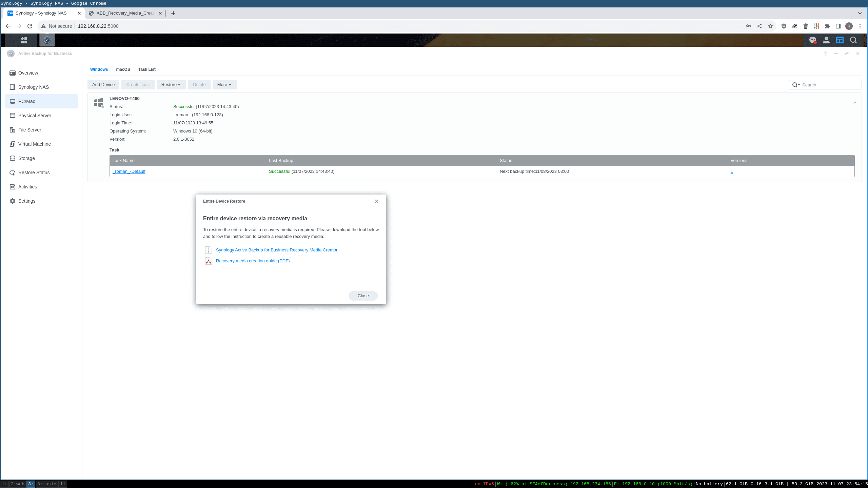Screen dimensions: 868x488
Task: Click the Not secure warning icon
Action: (x=43, y=26)
